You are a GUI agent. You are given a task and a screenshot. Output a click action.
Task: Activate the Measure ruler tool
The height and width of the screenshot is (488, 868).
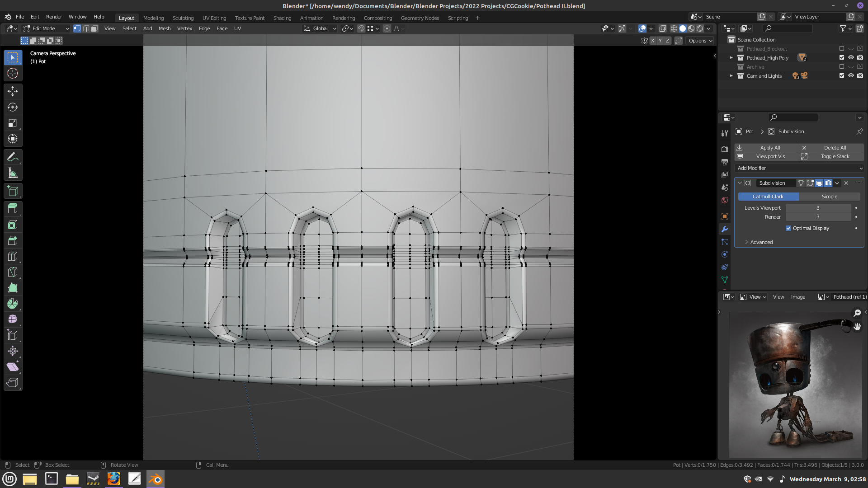tap(13, 173)
